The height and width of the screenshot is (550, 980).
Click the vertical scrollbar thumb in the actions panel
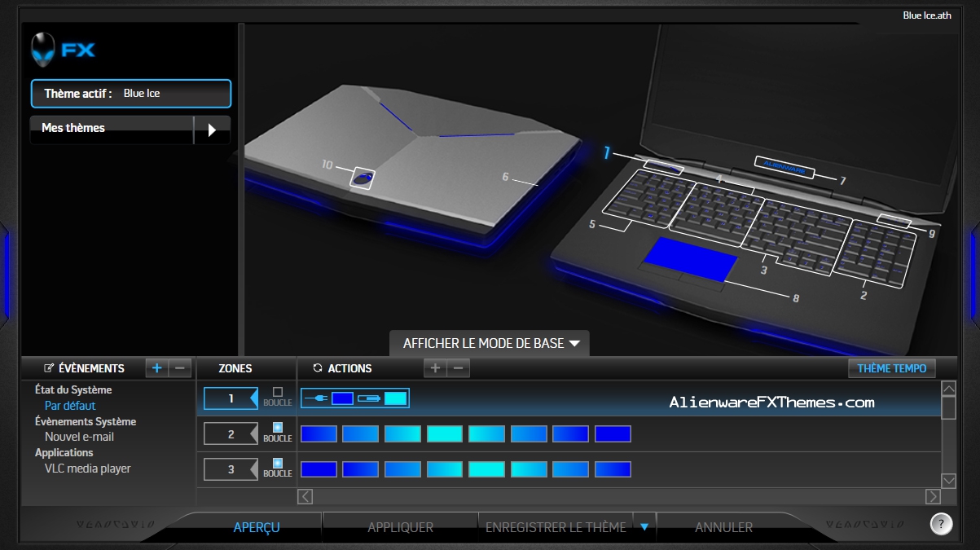point(948,407)
